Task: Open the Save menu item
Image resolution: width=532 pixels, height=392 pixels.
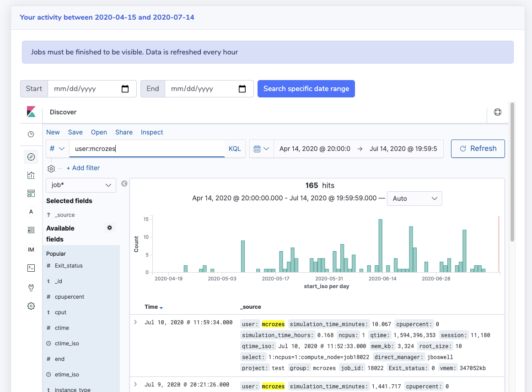Action: (75, 132)
